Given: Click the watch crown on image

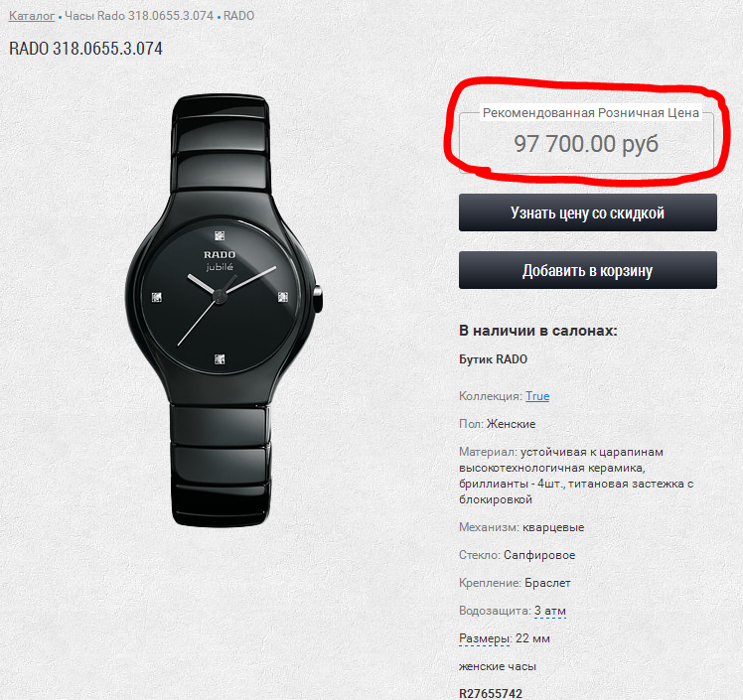Looking at the screenshot, I should click(x=318, y=299).
